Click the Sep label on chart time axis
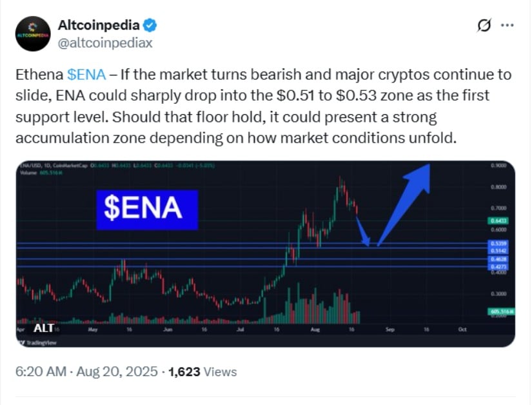Image resolution: width=532 pixels, height=405 pixels. point(390,330)
